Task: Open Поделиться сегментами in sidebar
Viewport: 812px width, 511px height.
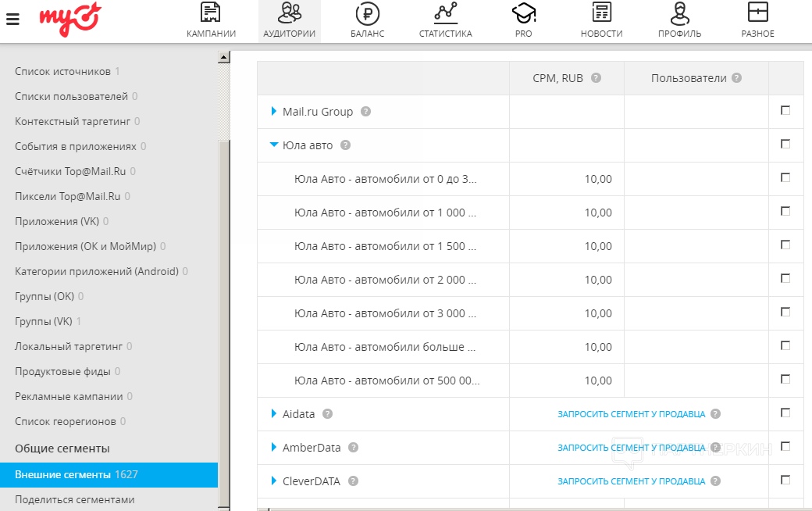Action: (x=75, y=499)
